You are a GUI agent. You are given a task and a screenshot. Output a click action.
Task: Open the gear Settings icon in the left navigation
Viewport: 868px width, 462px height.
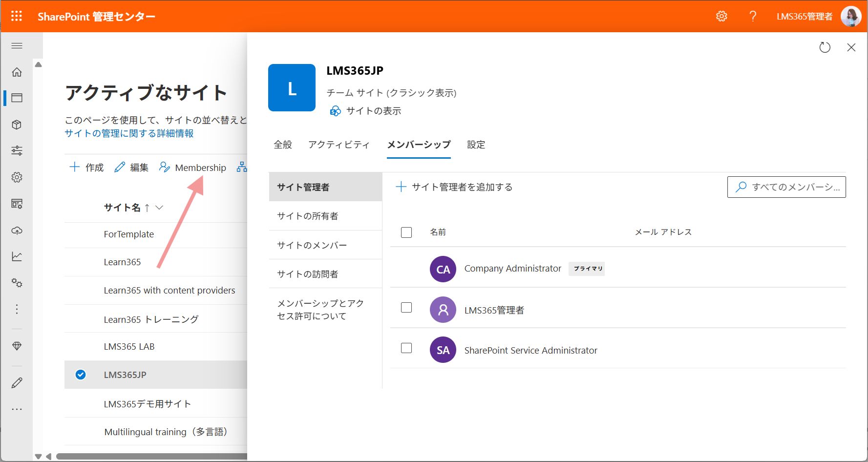pyautogui.click(x=17, y=177)
